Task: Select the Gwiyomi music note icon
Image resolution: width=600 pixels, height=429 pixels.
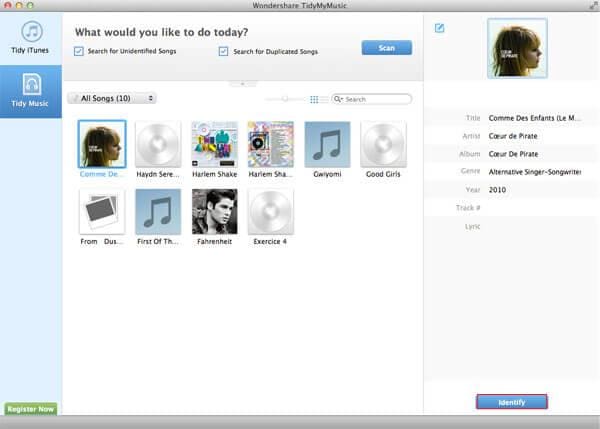Action: 327,144
